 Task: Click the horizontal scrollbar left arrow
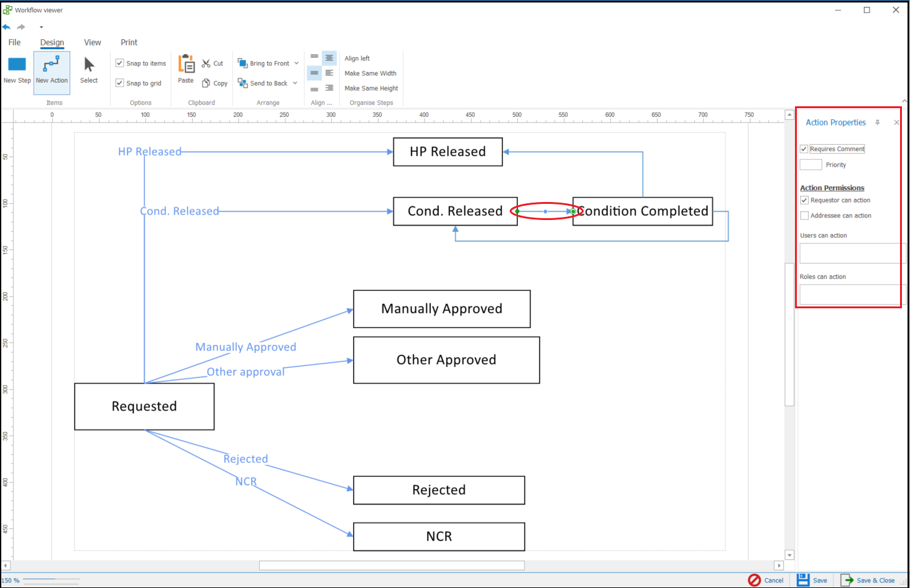coord(6,566)
